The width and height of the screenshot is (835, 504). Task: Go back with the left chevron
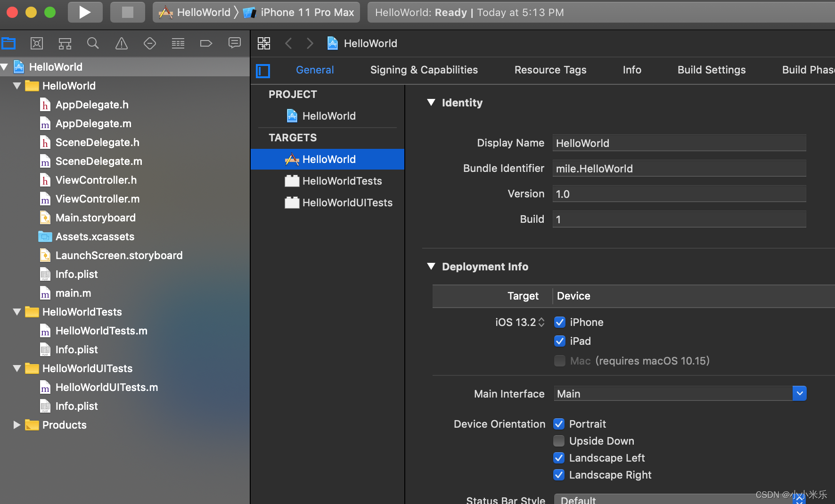coord(288,43)
